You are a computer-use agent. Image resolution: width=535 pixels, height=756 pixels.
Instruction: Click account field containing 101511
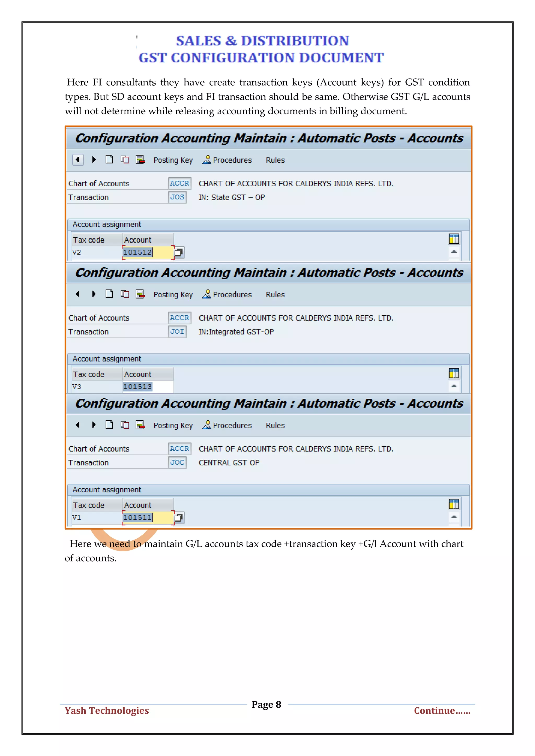pyautogui.click(x=148, y=518)
